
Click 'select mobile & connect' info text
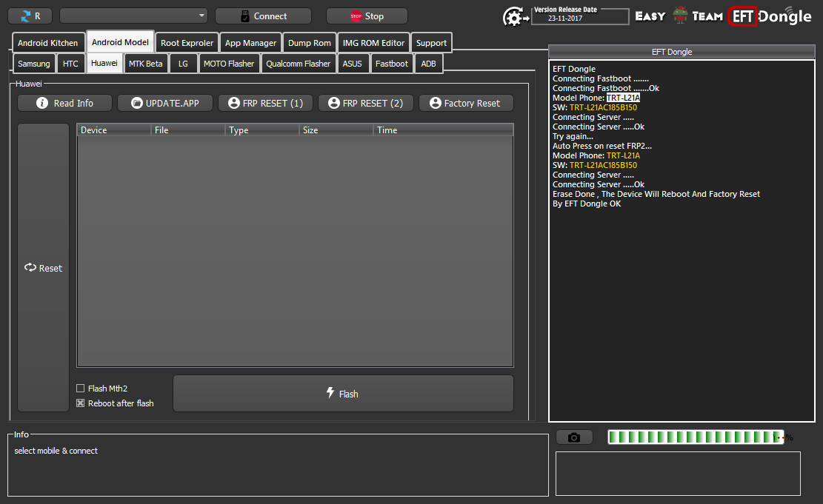56,451
